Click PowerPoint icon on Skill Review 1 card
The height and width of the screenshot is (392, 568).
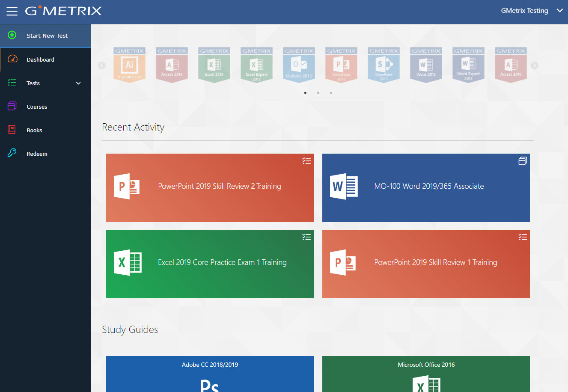[x=343, y=263]
